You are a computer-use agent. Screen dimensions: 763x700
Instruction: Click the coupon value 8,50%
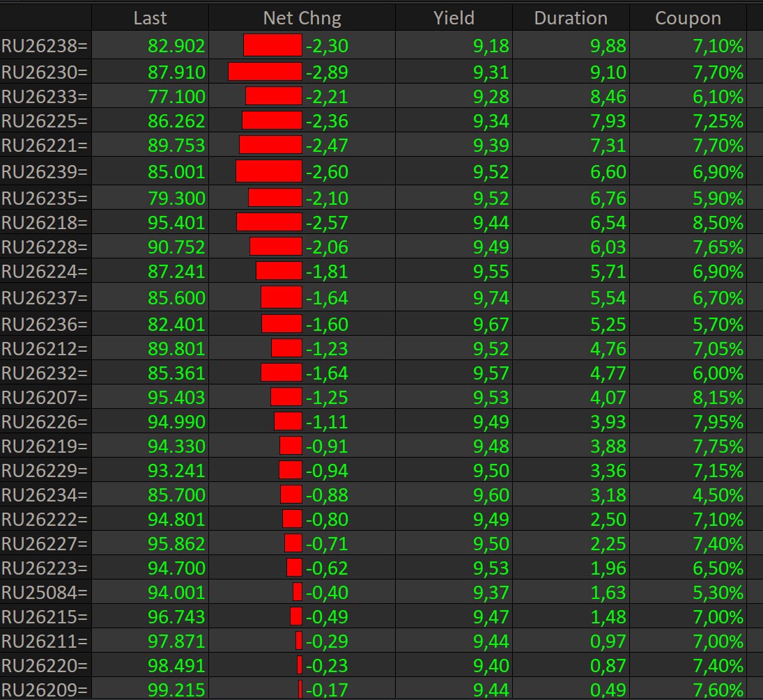[x=718, y=222]
